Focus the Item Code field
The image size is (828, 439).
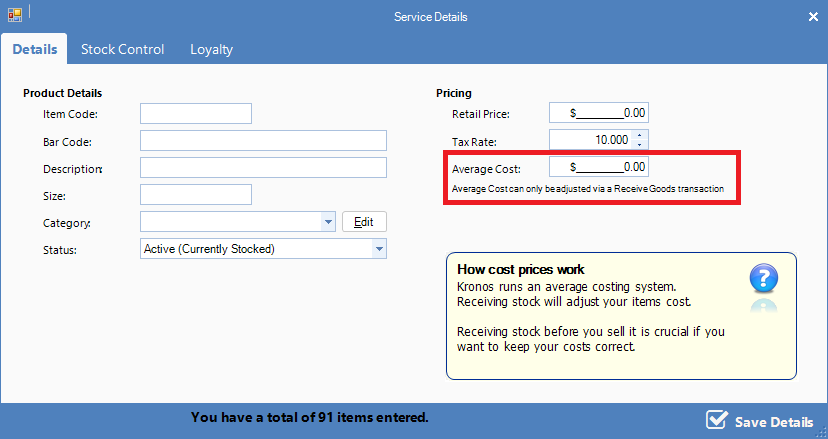click(196, 113)
